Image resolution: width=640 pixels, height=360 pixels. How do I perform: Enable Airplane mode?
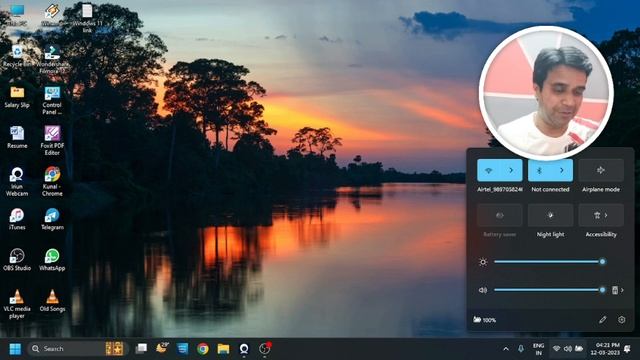[601, 170]
